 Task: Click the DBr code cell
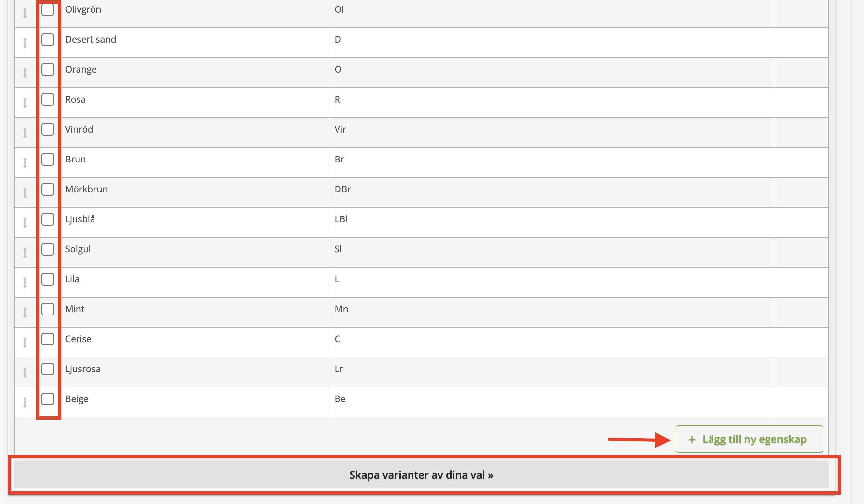551,192
